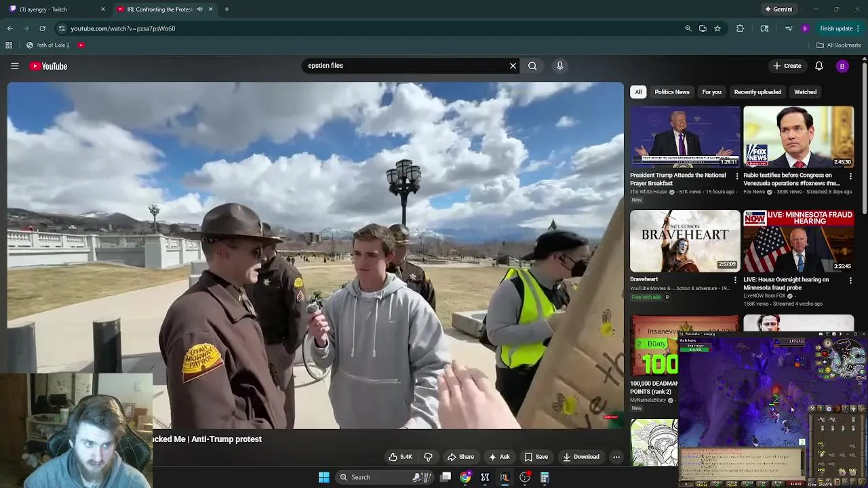This screenshot has width=868, height=488.
Task: Click the Chrome address bar URL
Action: click(123, 28)
